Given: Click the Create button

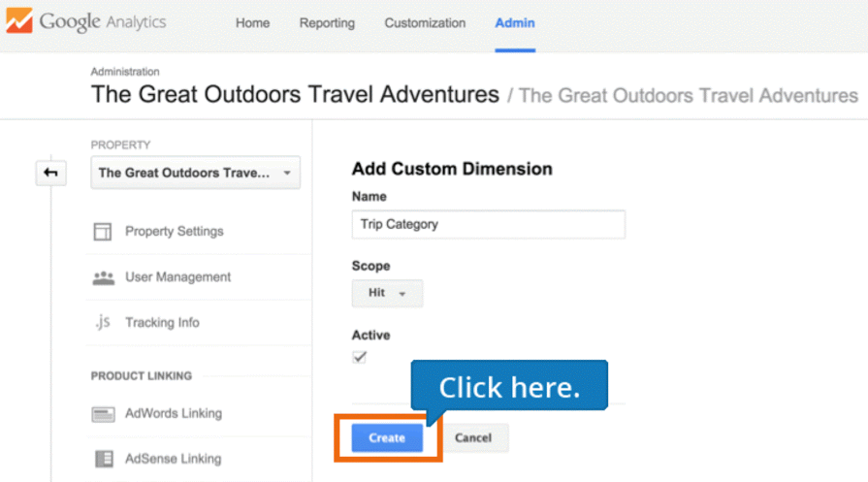Looking at the screenshot, I should 387,437.
